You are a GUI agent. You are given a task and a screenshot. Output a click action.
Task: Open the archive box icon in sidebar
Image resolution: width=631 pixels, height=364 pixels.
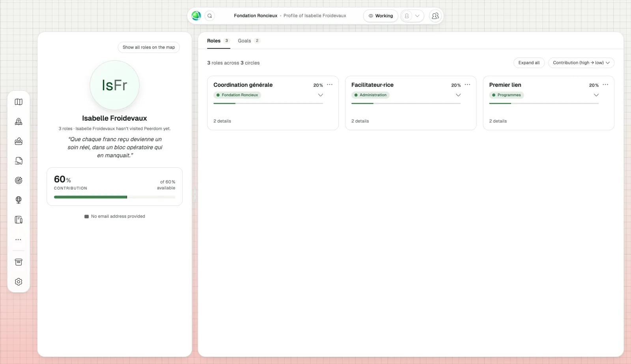coord(19,262)
